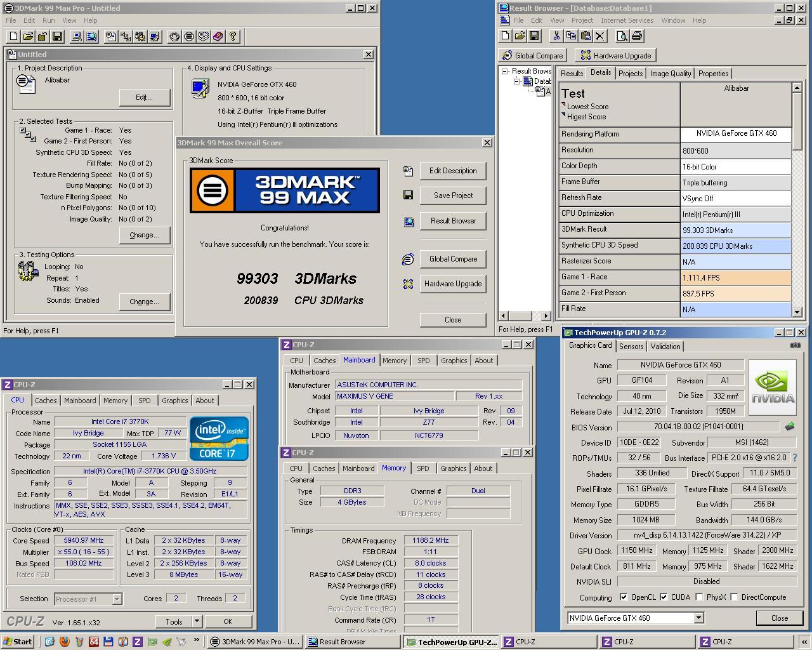The image size is (812, 650).
Task: Toggle PhysX checkbox in GPU-Z
Action: click(x=699, y=597)
